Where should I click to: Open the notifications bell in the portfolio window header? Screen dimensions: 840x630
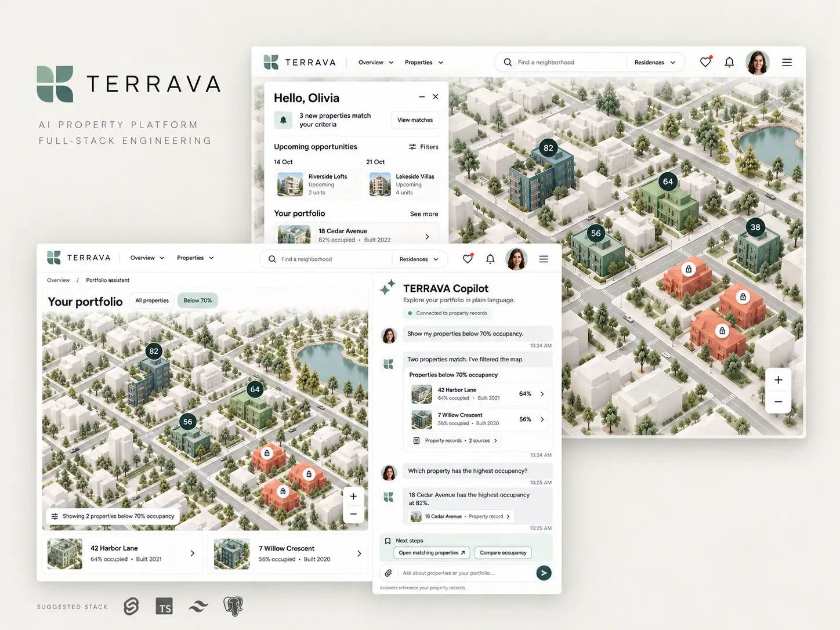(490, 259)
